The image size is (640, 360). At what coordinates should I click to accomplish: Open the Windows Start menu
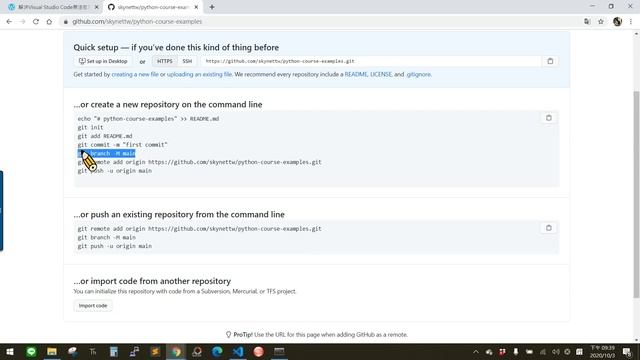[x=10, y=351]
